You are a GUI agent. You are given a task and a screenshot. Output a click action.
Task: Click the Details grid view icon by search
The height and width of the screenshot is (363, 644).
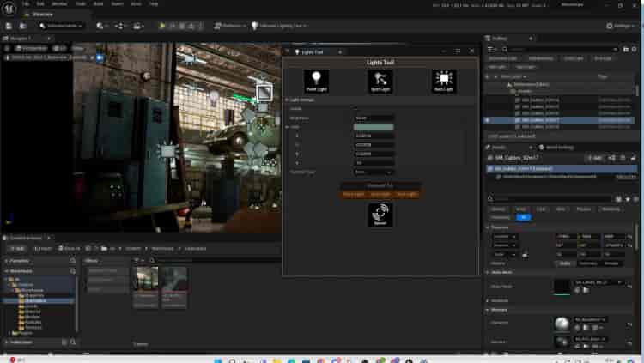coord(618,199)
